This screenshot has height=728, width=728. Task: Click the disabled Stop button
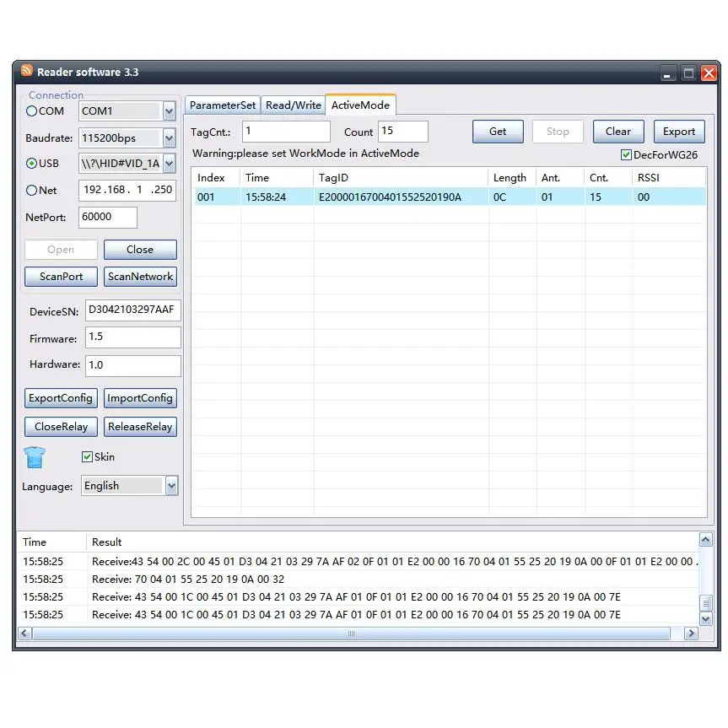(558, 132)
